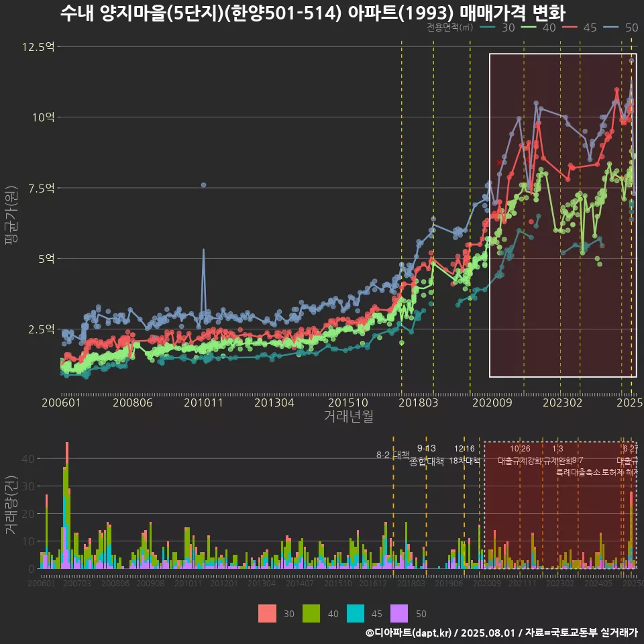Click the 12·16 18차대책 annotation

(x=464, y=455)
